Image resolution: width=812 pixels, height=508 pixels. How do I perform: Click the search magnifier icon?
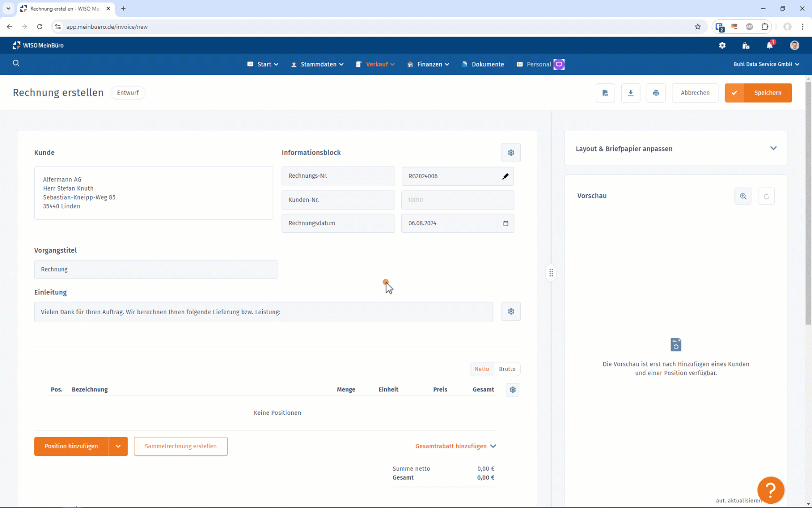click(x=16, y=63)
